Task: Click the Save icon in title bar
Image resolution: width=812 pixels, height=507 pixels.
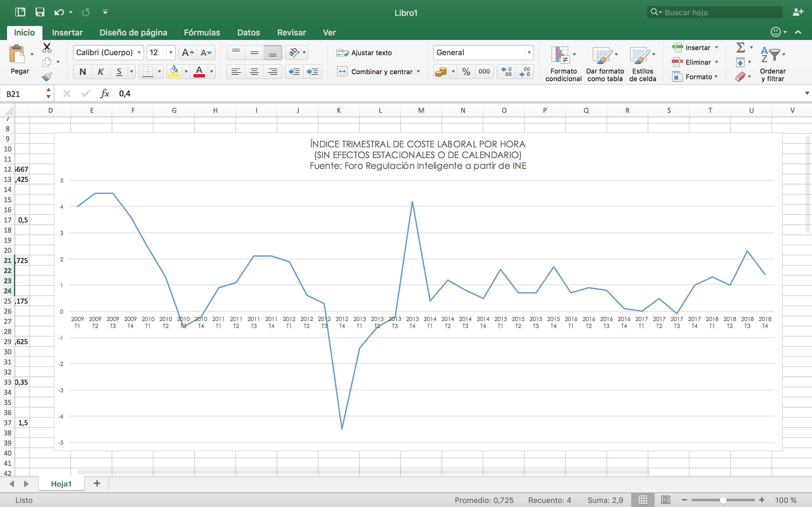Action: pos(40,12)
